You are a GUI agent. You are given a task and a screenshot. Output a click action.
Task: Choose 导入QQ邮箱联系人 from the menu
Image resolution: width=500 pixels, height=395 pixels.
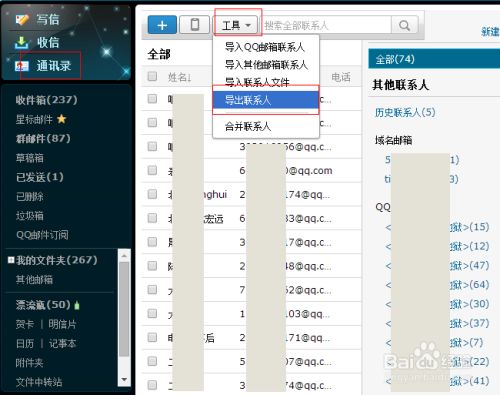click(x=265, y=47)
